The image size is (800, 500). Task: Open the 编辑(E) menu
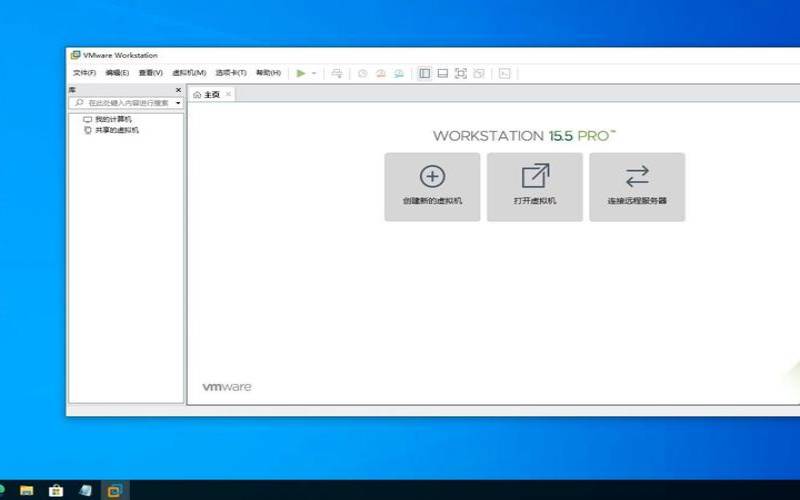[117, 73]
